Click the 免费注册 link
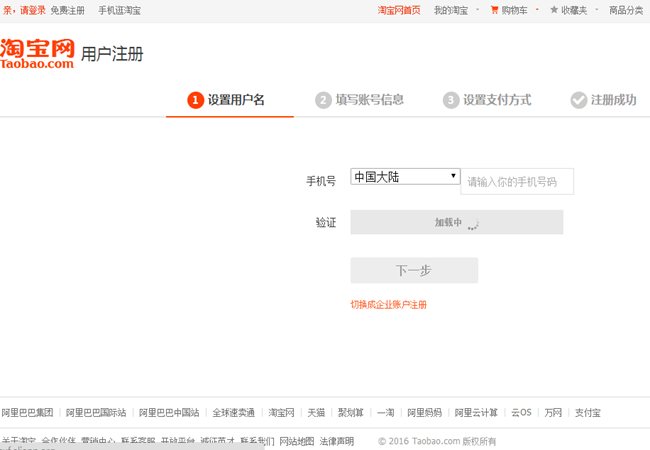 (68, 10)
